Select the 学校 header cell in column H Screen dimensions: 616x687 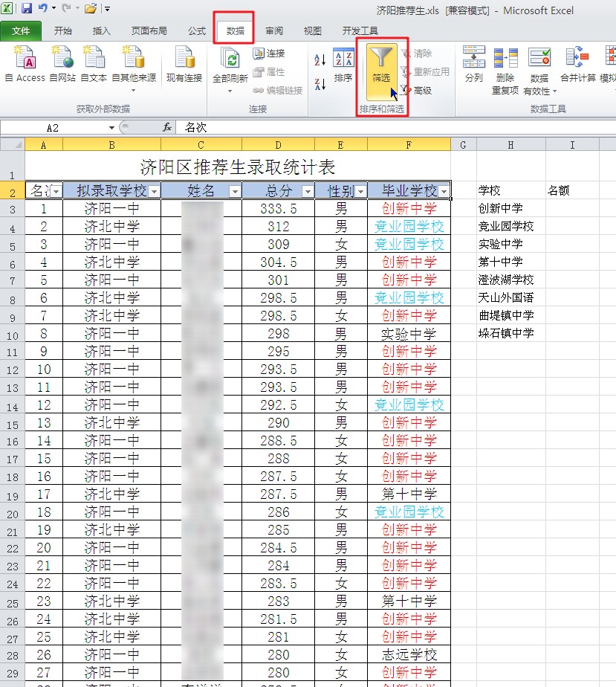pos(511,191)
